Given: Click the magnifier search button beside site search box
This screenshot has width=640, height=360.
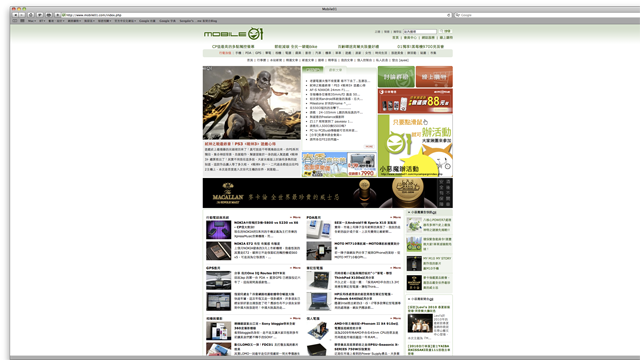Looking at the screenshot, I should [446, 31].
